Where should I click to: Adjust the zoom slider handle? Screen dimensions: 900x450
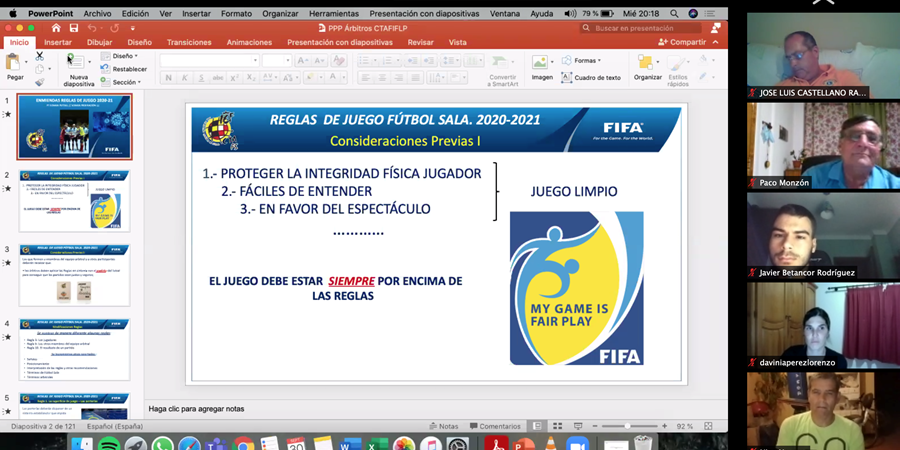[x=627, y=426]
